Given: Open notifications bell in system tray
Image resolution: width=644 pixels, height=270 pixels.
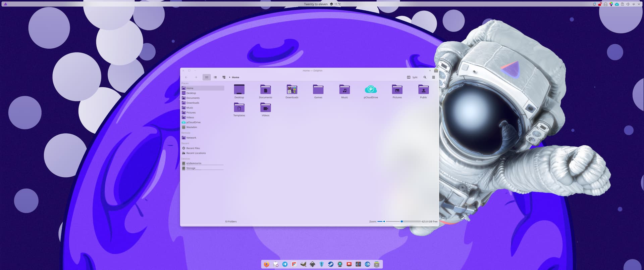Looking at the screenshot, I should 594,4.
